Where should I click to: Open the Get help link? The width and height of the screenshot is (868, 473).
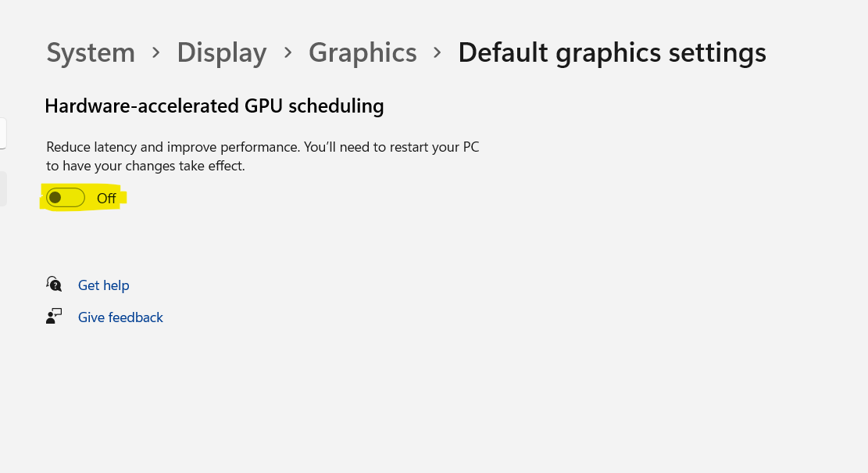(x=103, y=285)
